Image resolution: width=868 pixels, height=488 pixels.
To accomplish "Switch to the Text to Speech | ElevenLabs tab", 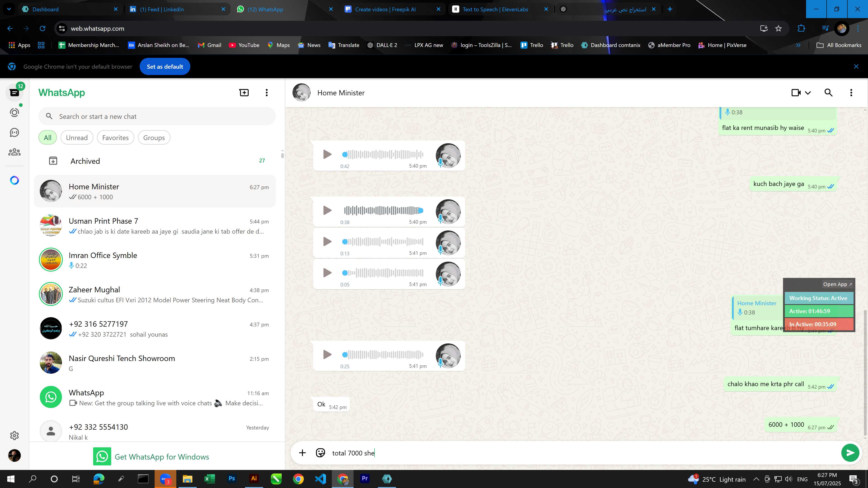I will tap(500, 9).
